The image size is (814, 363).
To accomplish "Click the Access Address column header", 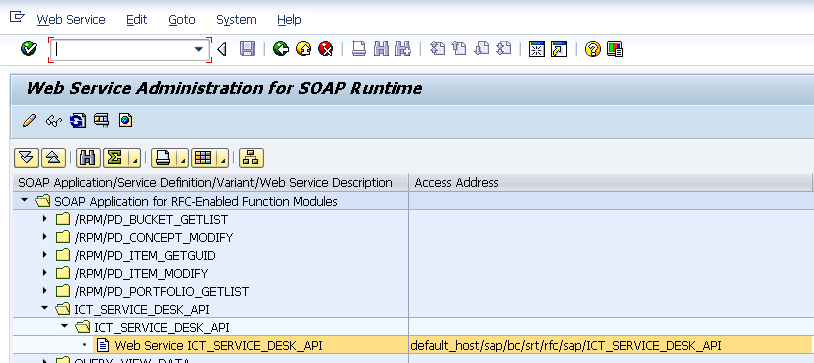I will 609,182.
